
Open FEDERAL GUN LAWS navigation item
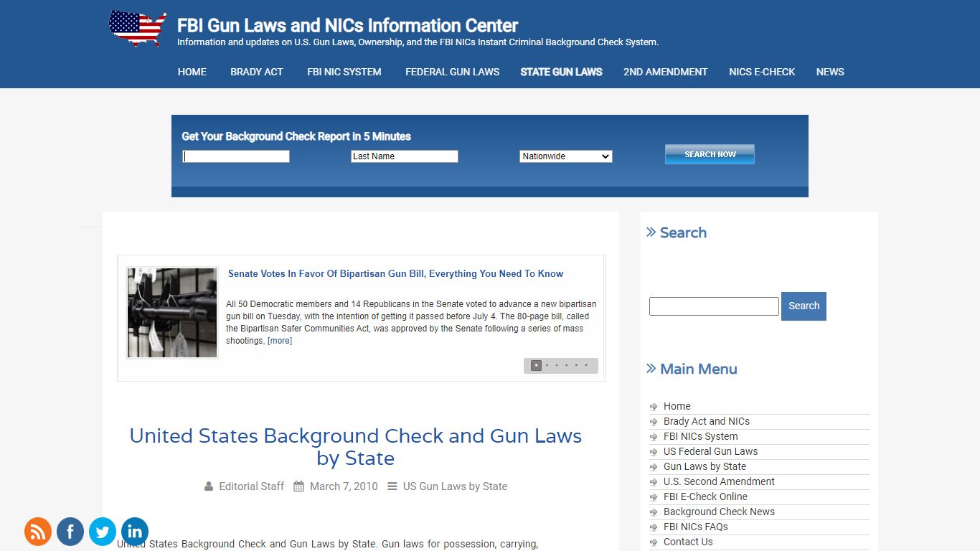(x=453, y=72)
